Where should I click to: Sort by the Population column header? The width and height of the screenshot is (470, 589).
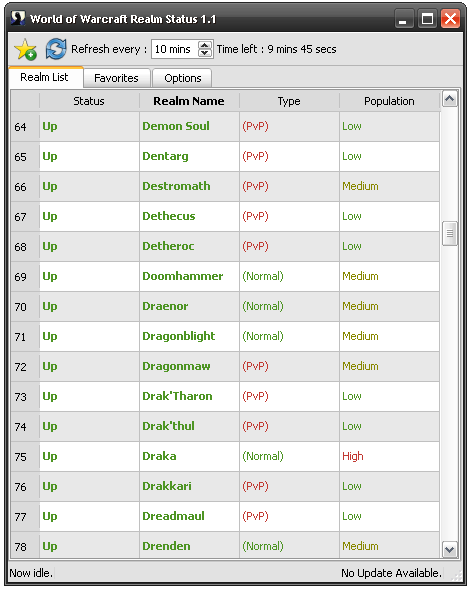click(389, 101)
